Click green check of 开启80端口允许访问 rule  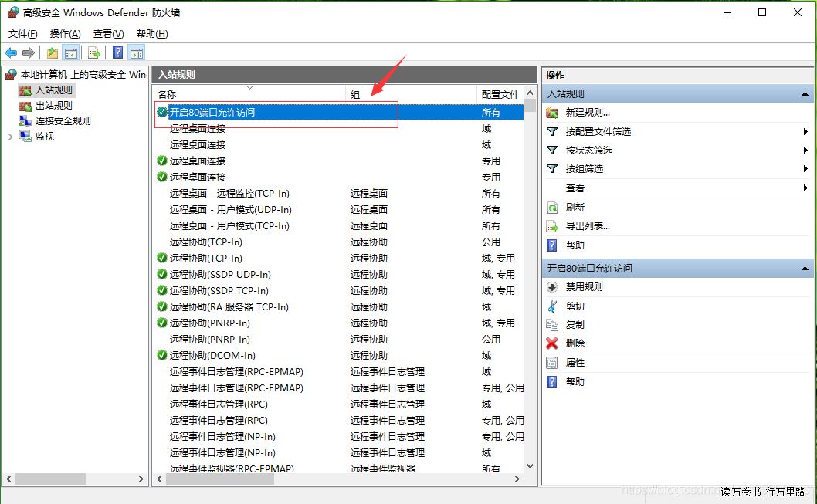[162, 112]
